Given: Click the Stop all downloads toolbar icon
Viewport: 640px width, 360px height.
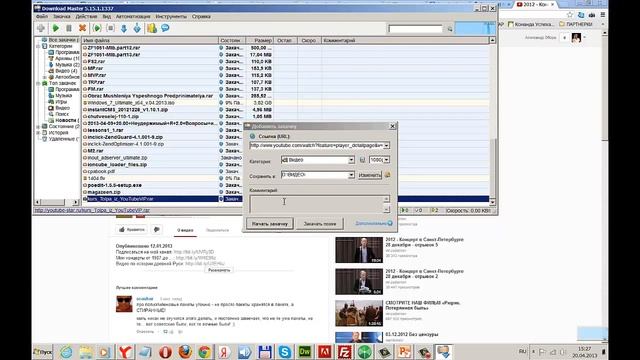Looking at the screenshot, I should (x=110, y=28).
